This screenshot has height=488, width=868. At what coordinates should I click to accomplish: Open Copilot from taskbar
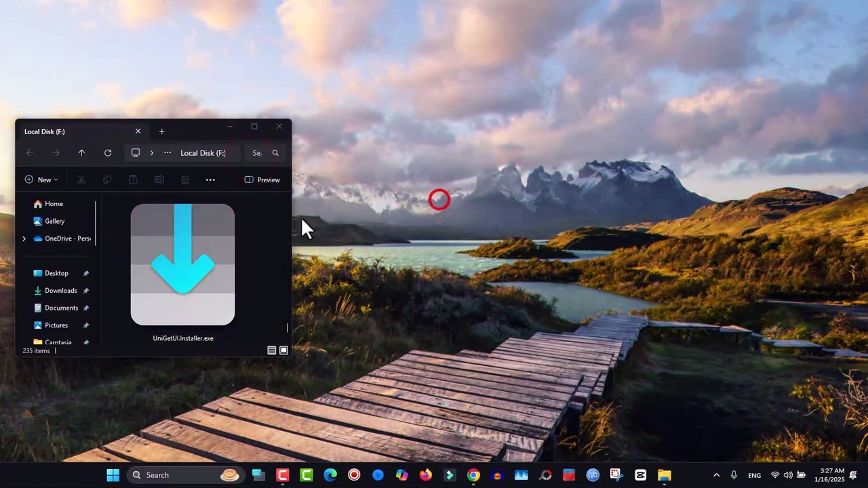(402, 475)
